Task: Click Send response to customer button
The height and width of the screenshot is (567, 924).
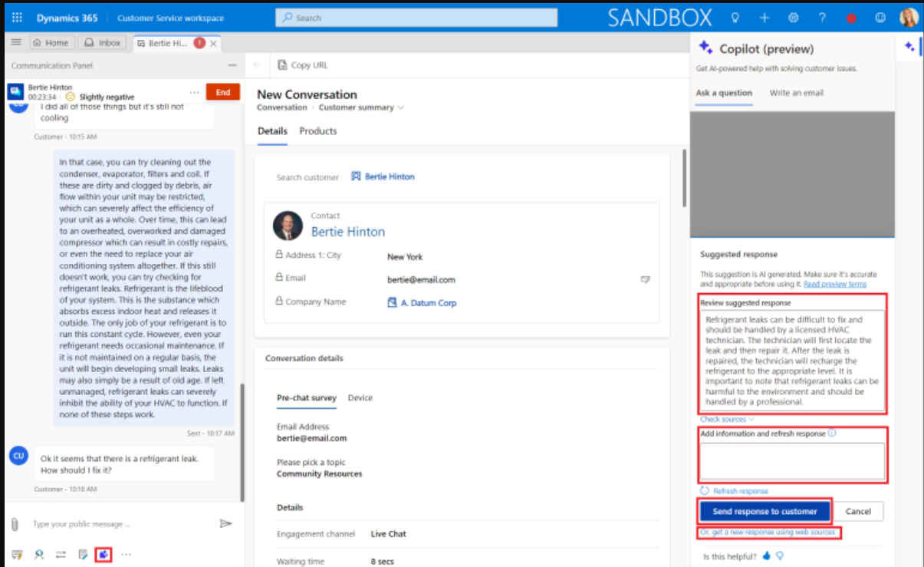Action: point(765,511)
